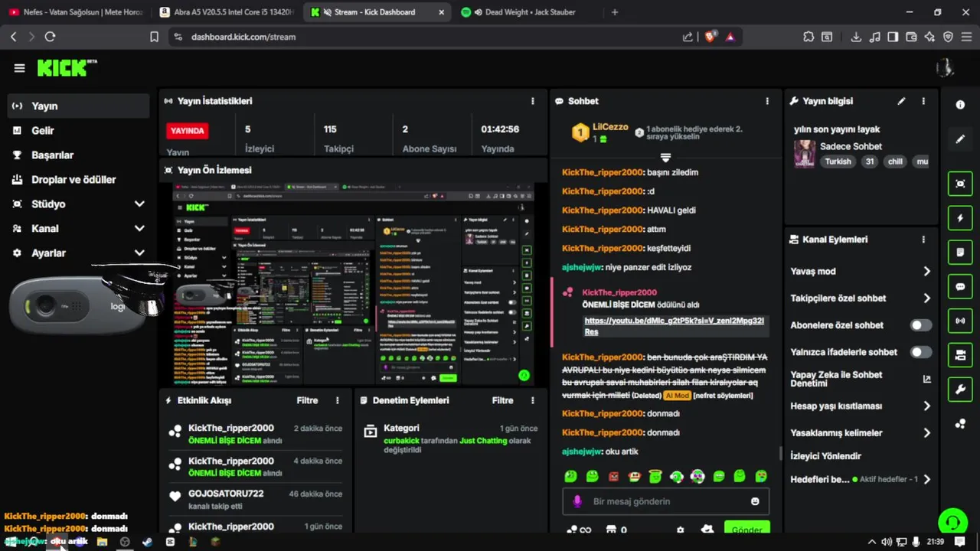Image resolution: width=980 pixels, height=551 pixels.
Task: Open the Kick hamburger menu
Action: [x=19, y=68]
